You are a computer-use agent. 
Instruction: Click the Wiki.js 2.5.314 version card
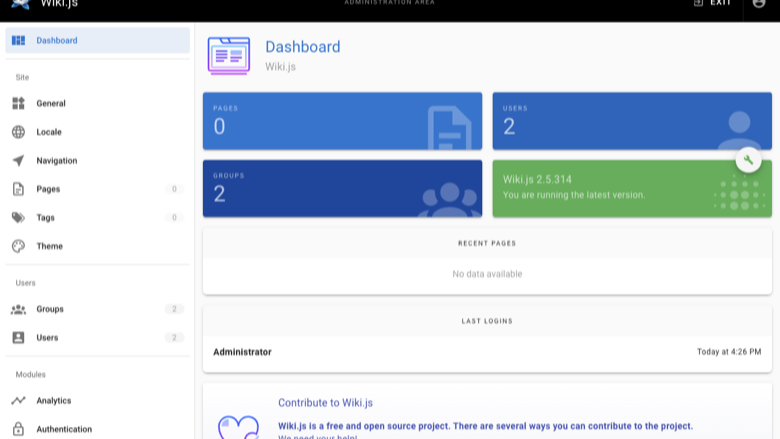[x=632, y=188]
